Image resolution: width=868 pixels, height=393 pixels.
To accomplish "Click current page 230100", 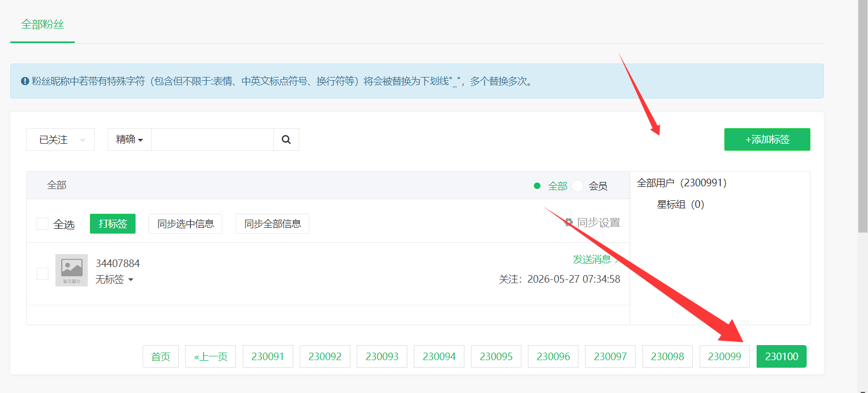I will [781, 356].
